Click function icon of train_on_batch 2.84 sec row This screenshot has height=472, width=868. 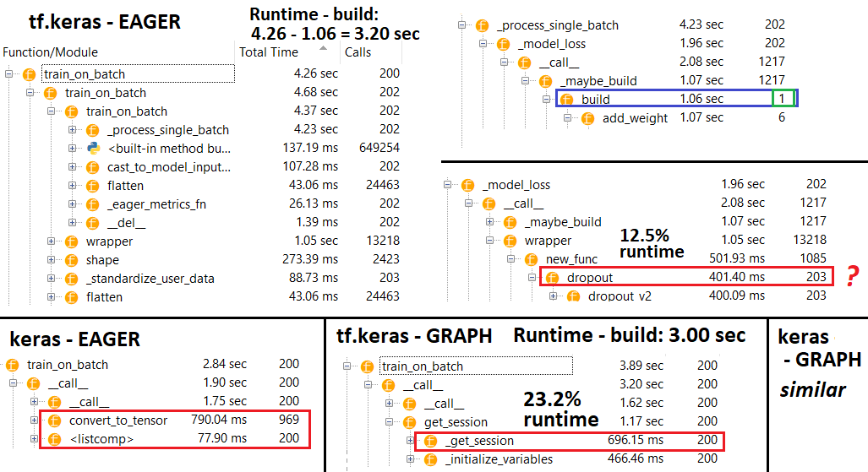(x=12, y=366)
